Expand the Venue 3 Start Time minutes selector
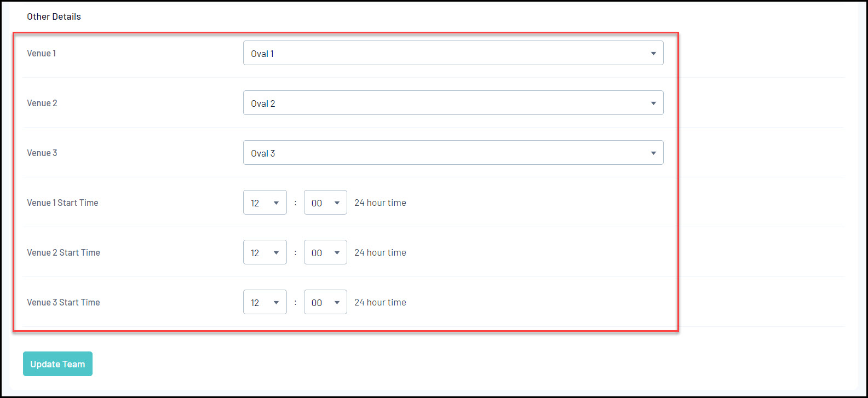This screenshot has width=868, height=398. 325,302
